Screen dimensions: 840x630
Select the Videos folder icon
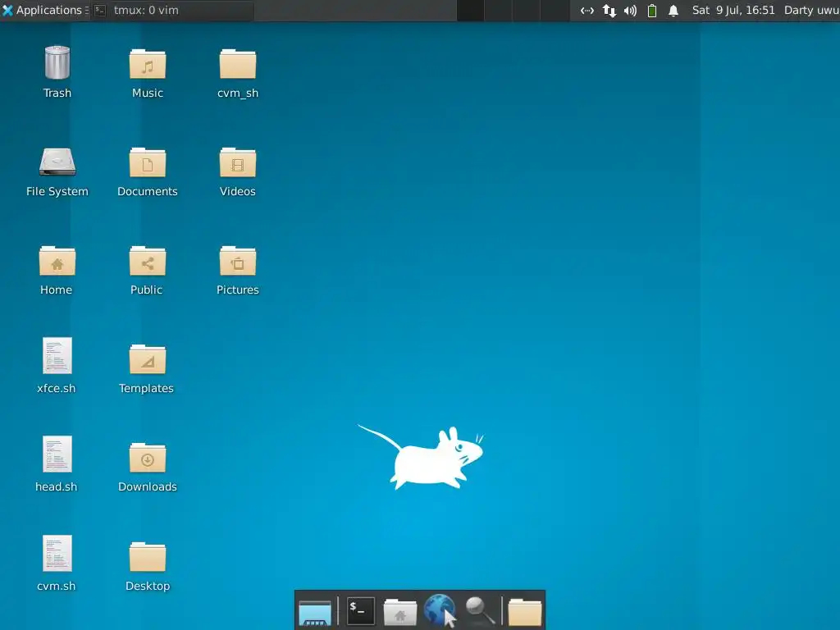click(x=237, y=163)
